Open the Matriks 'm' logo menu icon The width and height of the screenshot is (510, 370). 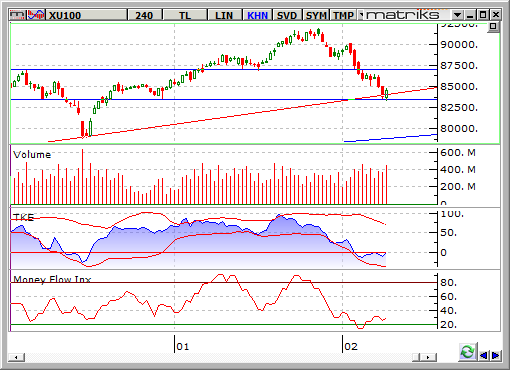pos(17,15)
